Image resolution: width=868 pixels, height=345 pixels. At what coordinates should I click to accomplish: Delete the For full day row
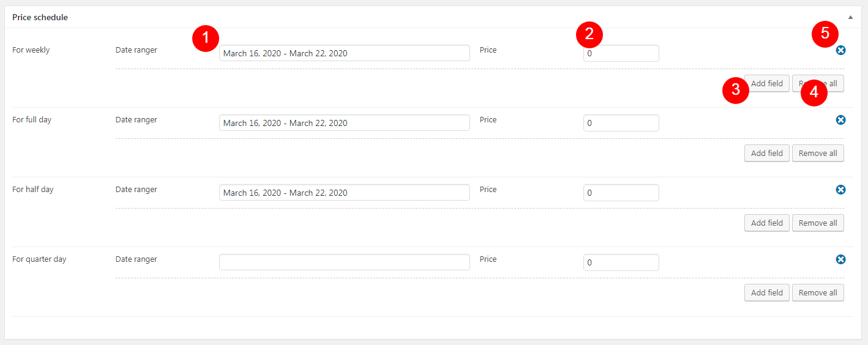pos(840,120)
